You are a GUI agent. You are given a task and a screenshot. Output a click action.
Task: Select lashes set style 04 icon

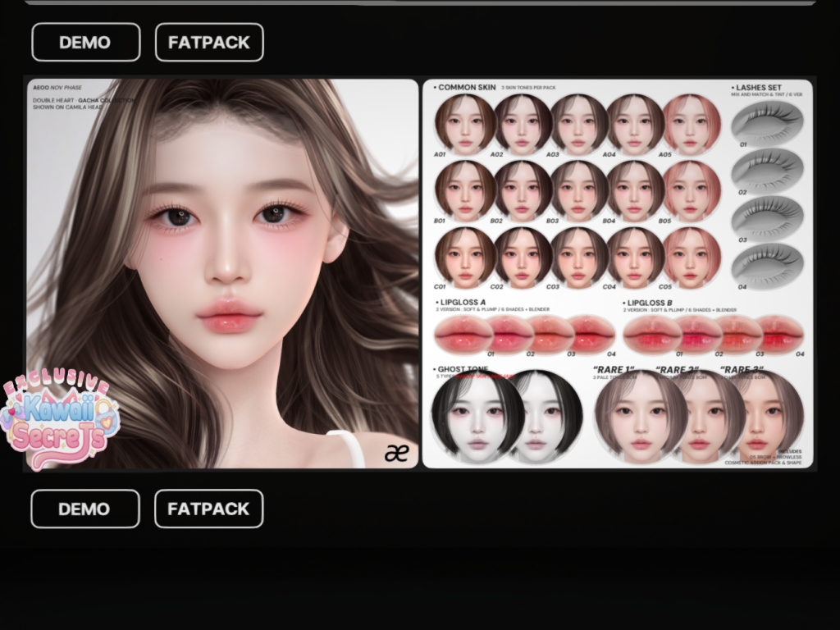pyautogui.click(x=767, y=265)
